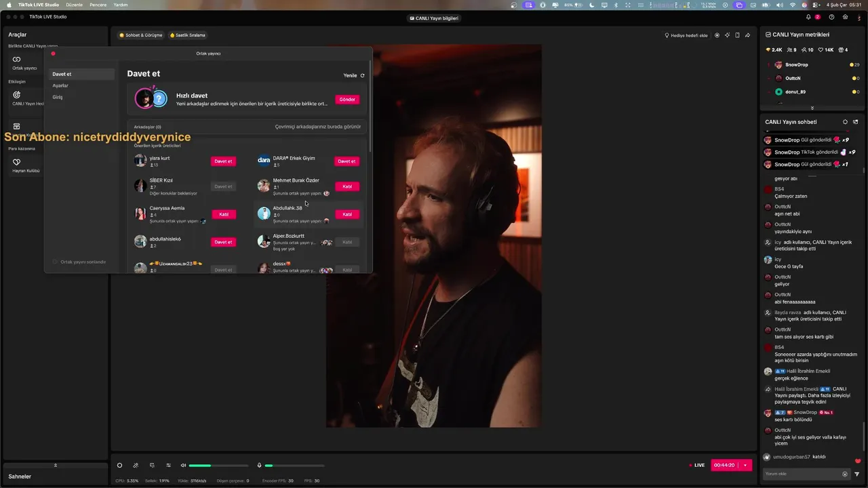The height and width of the screenshot is (488, 868).
Task: Toggle Ortak yayını sonlandır option
Action: pyautogui.click(x=79, y=262)
